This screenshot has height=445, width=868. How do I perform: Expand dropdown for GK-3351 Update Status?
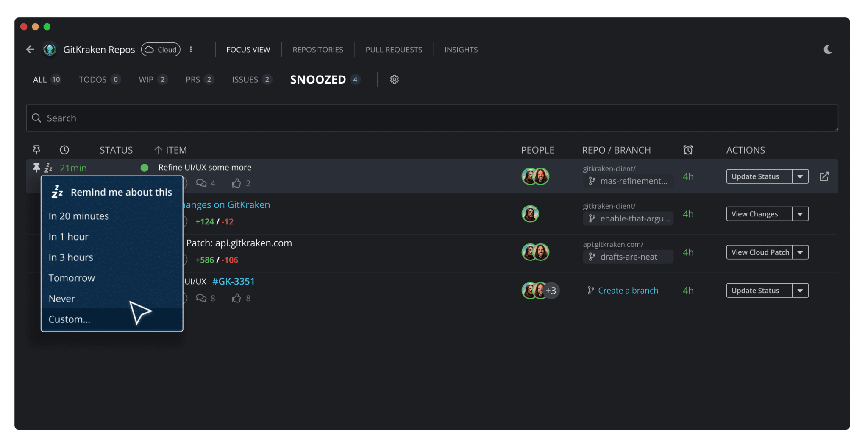(x=800, y=291)
